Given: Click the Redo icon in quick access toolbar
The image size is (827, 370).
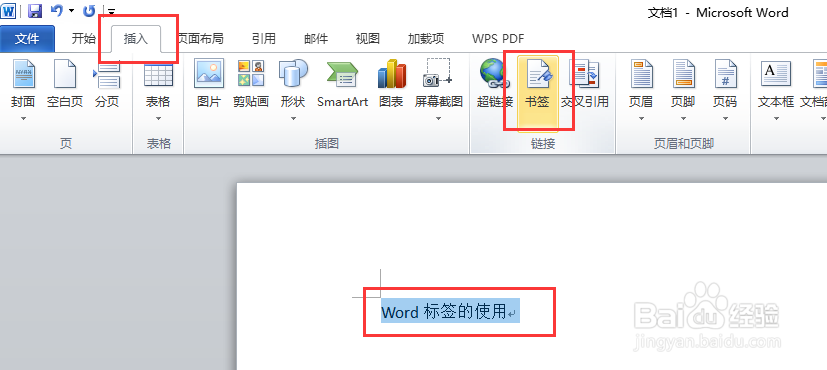Looking at the screenshot, I should tap(89, 10).
